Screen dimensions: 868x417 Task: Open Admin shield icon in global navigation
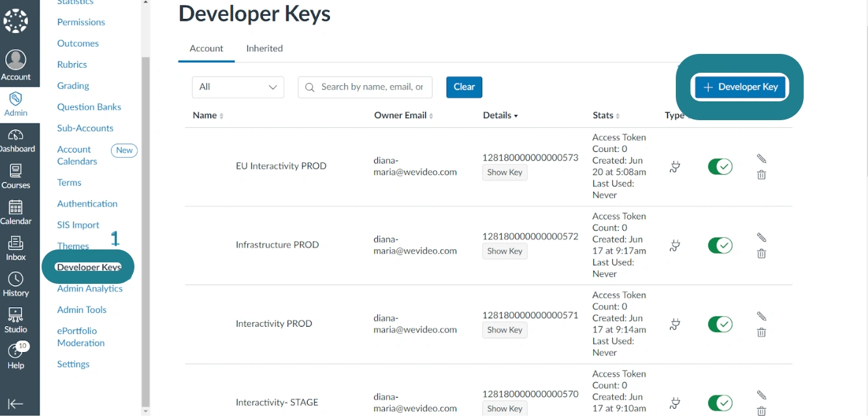click(x=16, y=99)
